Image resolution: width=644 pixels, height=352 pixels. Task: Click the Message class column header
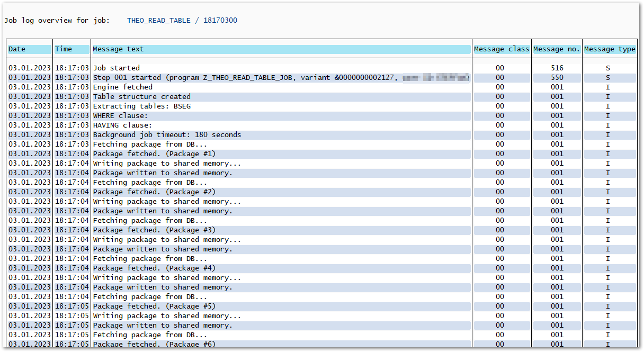tap(501, 49)
